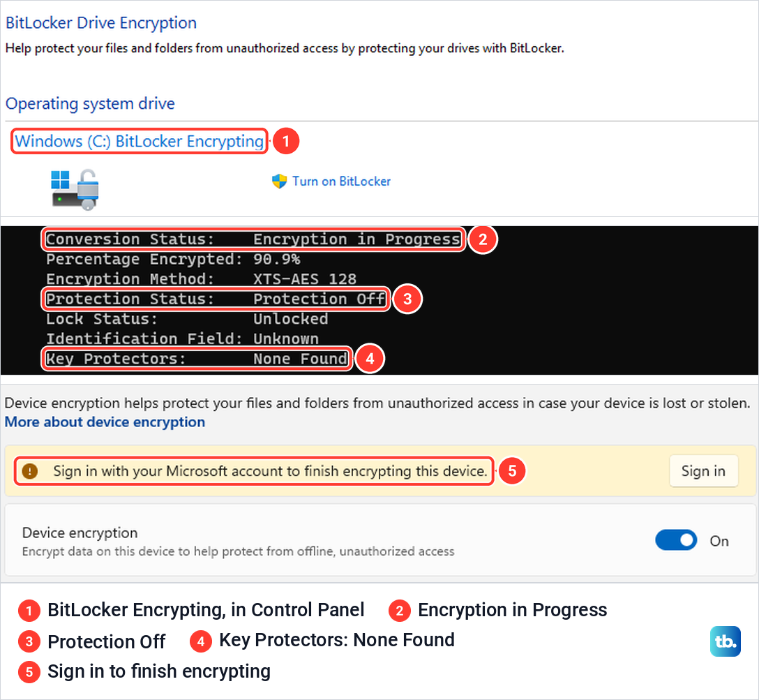Click the Device encryption setting label
Screen dimensions: 759x700
click(x=80, y=533)
